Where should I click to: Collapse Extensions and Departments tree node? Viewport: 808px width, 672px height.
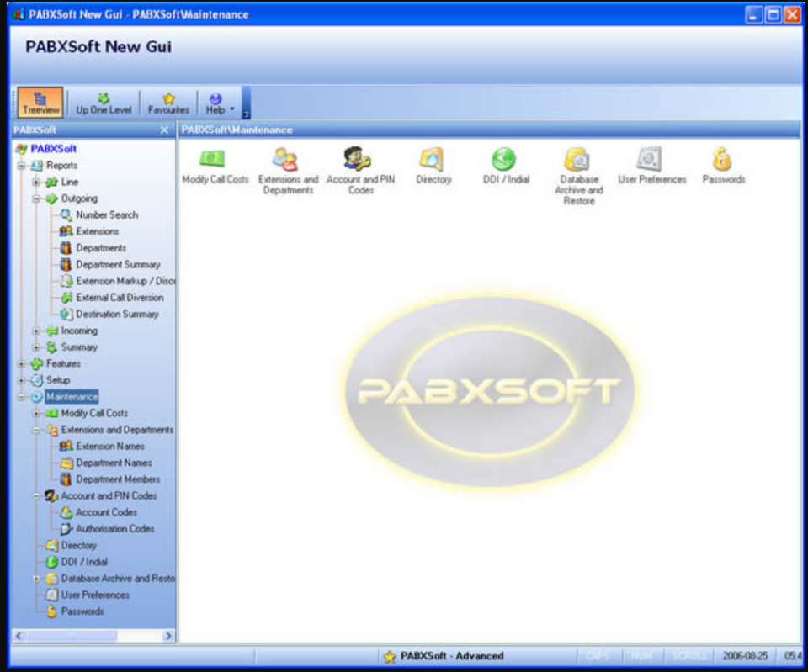(x=36, y=430)
